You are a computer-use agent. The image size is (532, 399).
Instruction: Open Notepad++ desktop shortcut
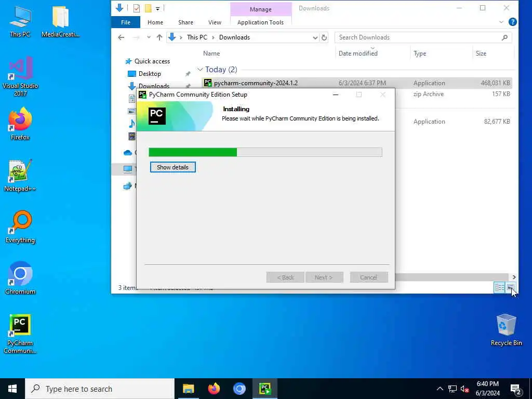click(x=20, y=176)
